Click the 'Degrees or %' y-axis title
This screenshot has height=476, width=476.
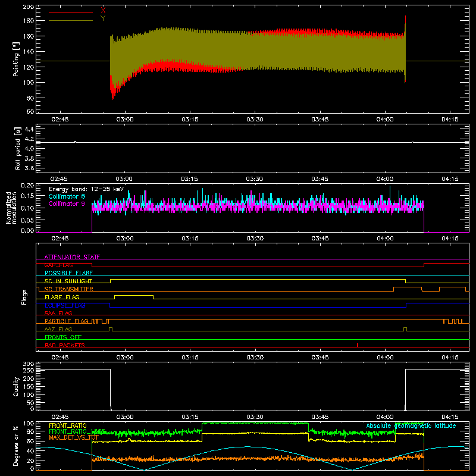[x=16, y=446]
